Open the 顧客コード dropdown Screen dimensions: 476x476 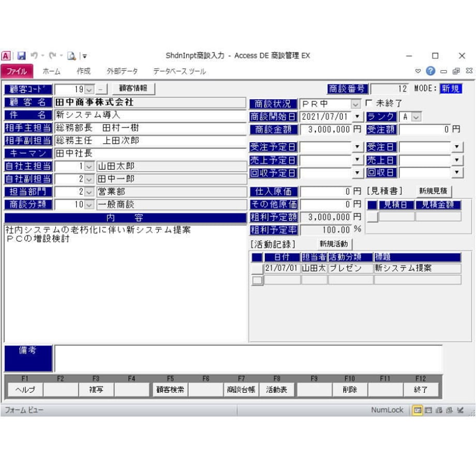coord(89,90)
